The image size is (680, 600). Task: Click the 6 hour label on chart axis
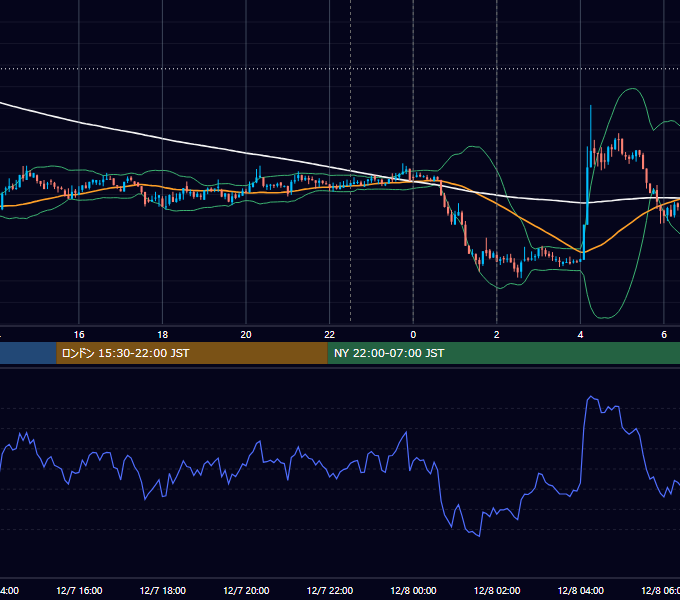coord(664,335)
